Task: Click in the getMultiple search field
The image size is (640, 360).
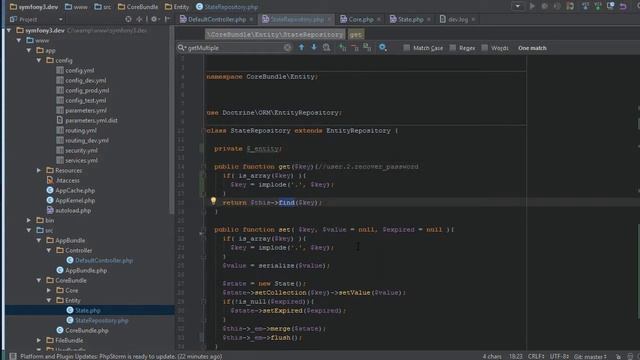Action: point(235,48)
